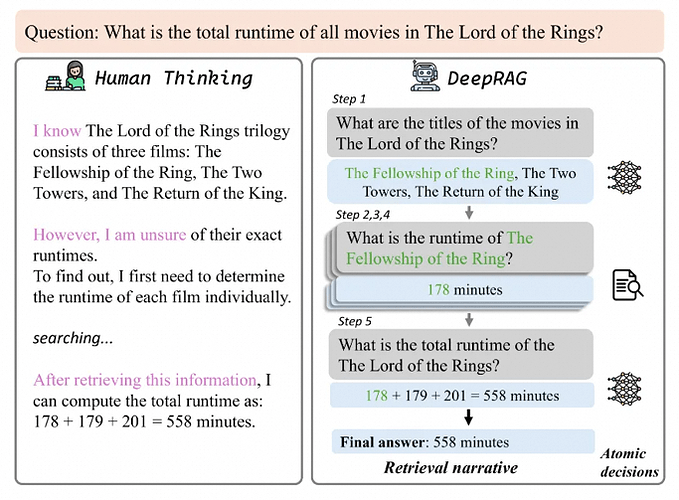Click the neural network icon beside Step 5
This screenshot has width=679, height=500.
(x=630, y=387)
